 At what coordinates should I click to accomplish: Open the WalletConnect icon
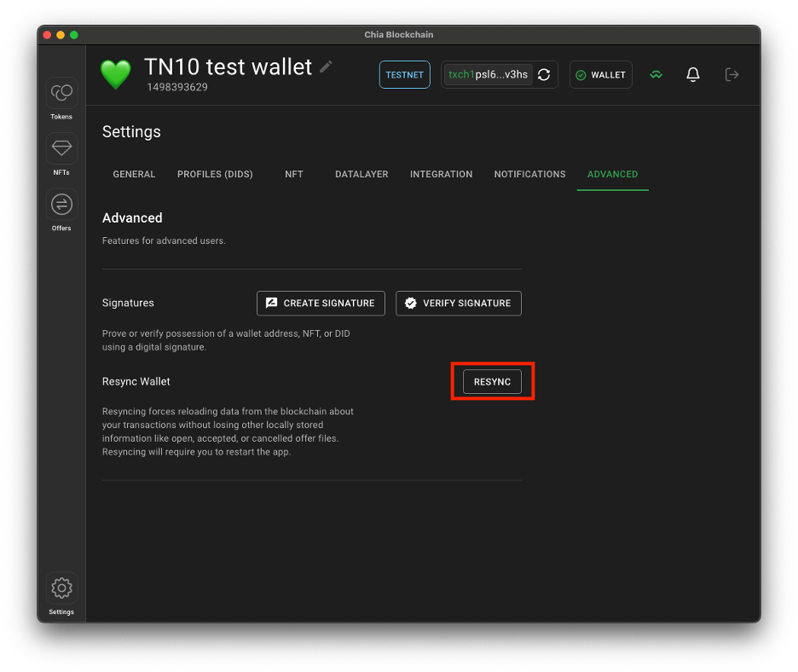click(656, 75)
